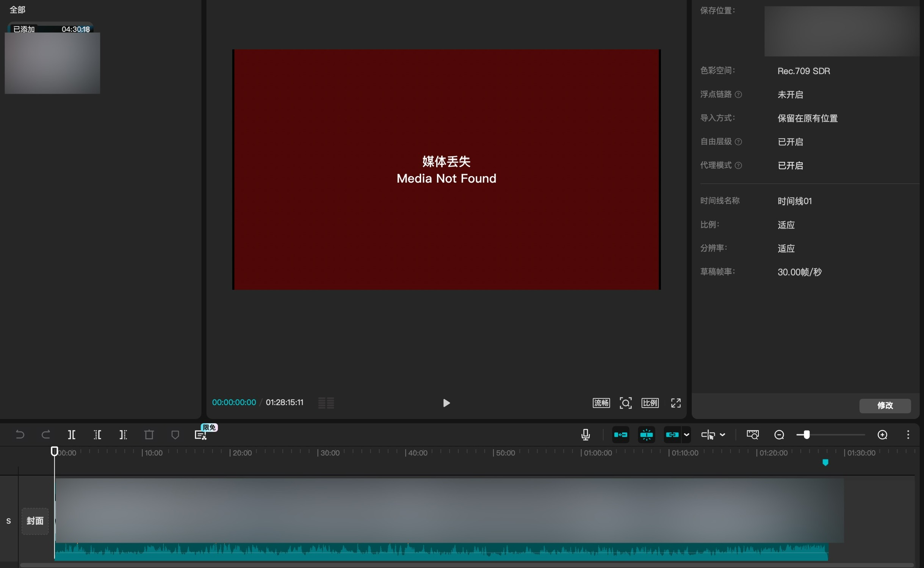Open the 比例 ratio menu in preview
Image resolution: width=924 pixels, height=568 pixels.
pos(650,403)
